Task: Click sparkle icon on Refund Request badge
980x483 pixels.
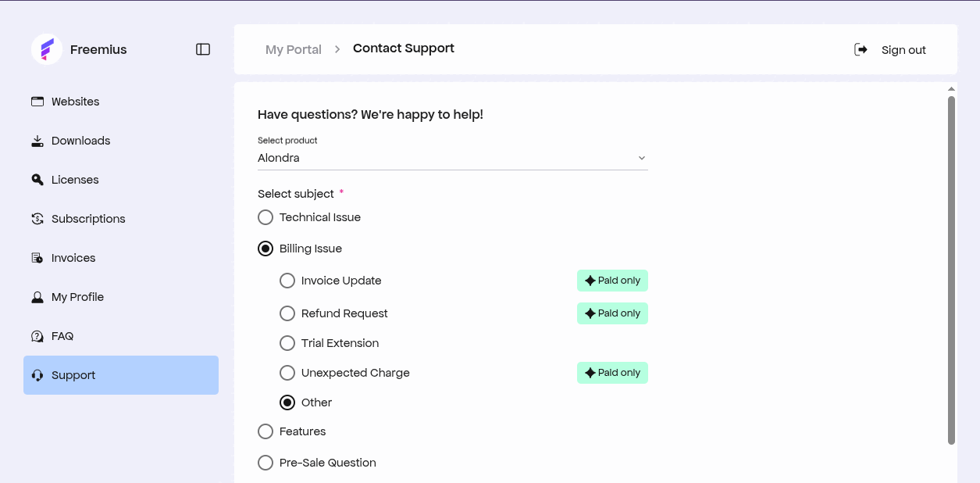Action: click(590, 313)
